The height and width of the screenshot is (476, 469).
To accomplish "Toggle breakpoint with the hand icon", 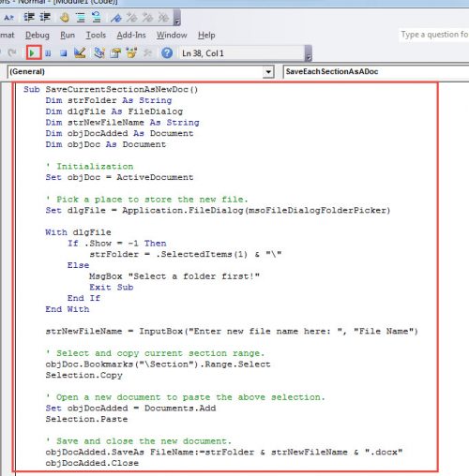I will pyautogui.click(x=65, y=17).
